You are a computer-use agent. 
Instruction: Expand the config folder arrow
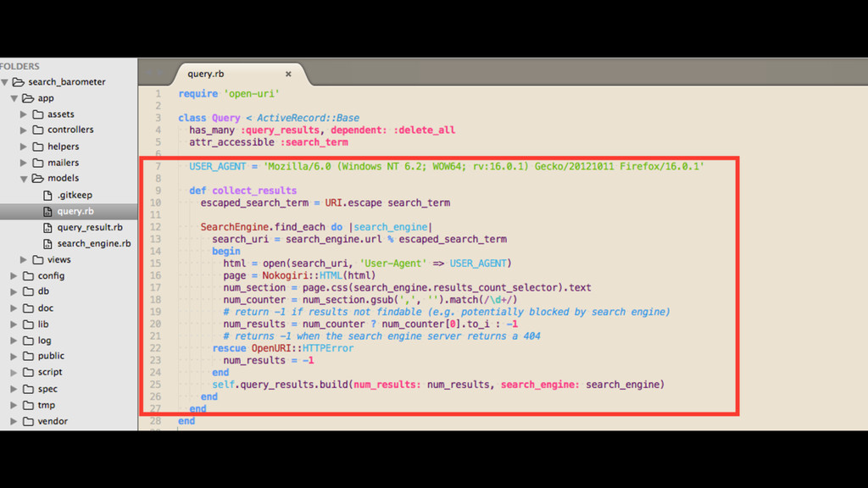[x=14, y=275]
